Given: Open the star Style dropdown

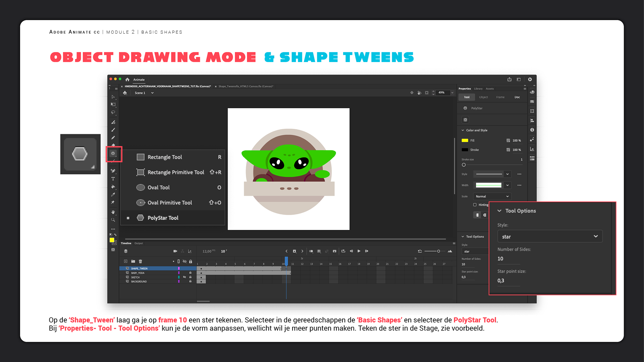Looking at the screenshot, I should (x=550, y=237).
